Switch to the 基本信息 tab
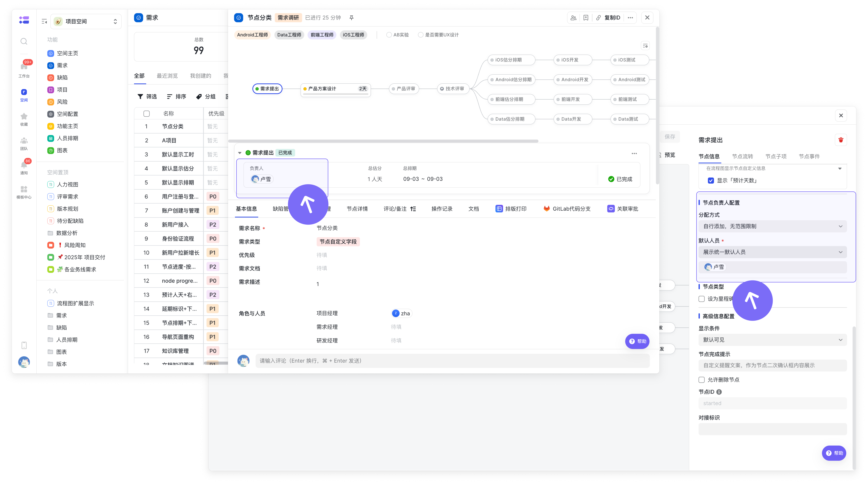Viewport: 868px width, 485px height. (246, 209)
